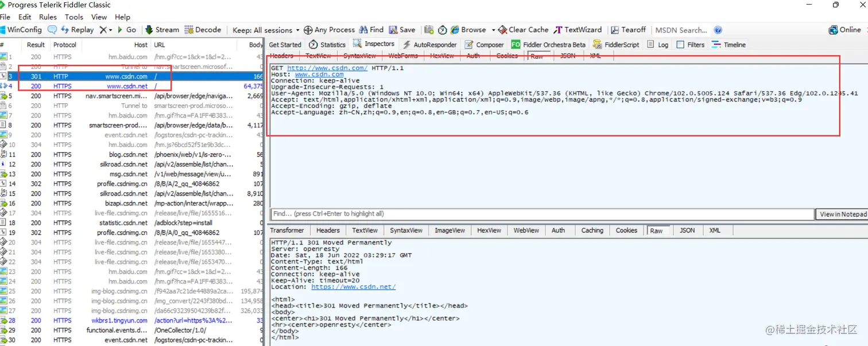
Task: Pick the Any Process target tool
Action: pyautogui.click(x=329, y=30)
